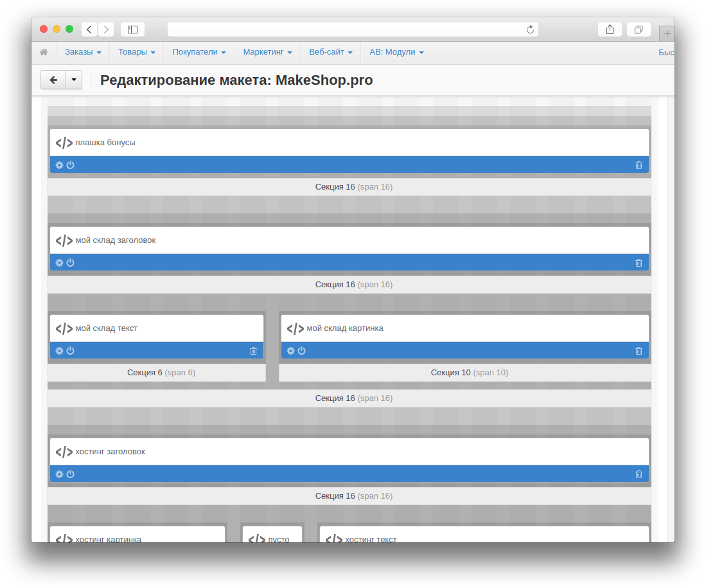Click code icon of хостинг заголовок
Screen dimensions: 706x588
coord(64,452)
